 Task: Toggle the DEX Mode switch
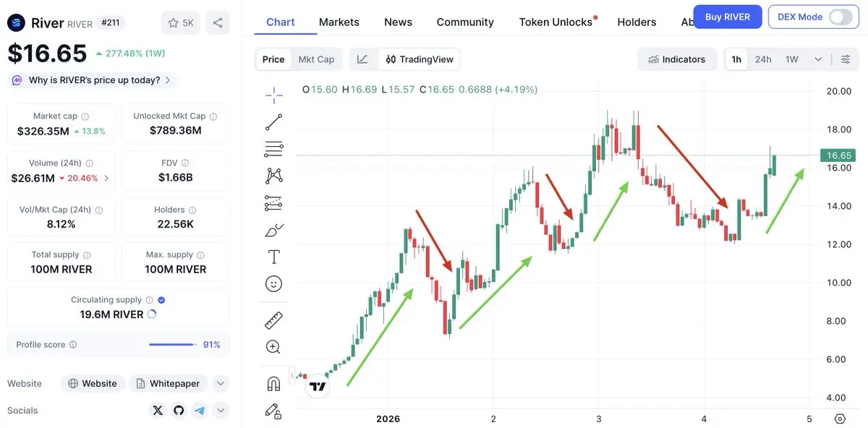pos(840,17)
